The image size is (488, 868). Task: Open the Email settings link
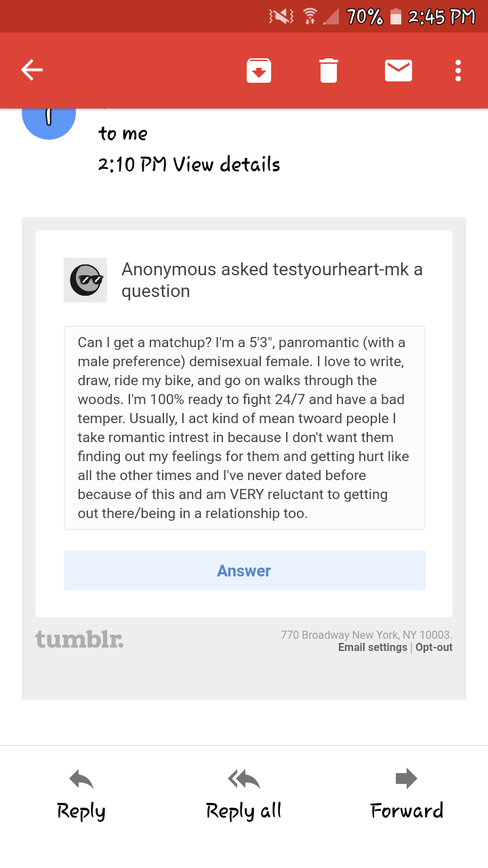(372, 648)
